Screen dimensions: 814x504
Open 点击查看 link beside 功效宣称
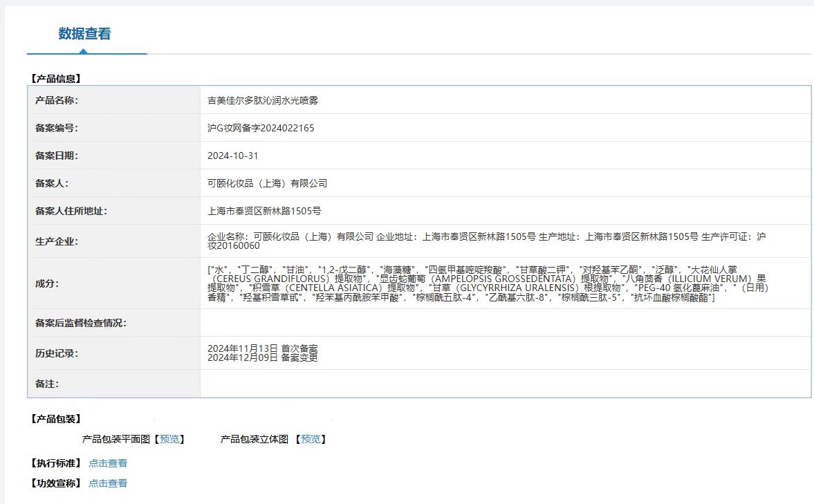[x=108, y=483]
